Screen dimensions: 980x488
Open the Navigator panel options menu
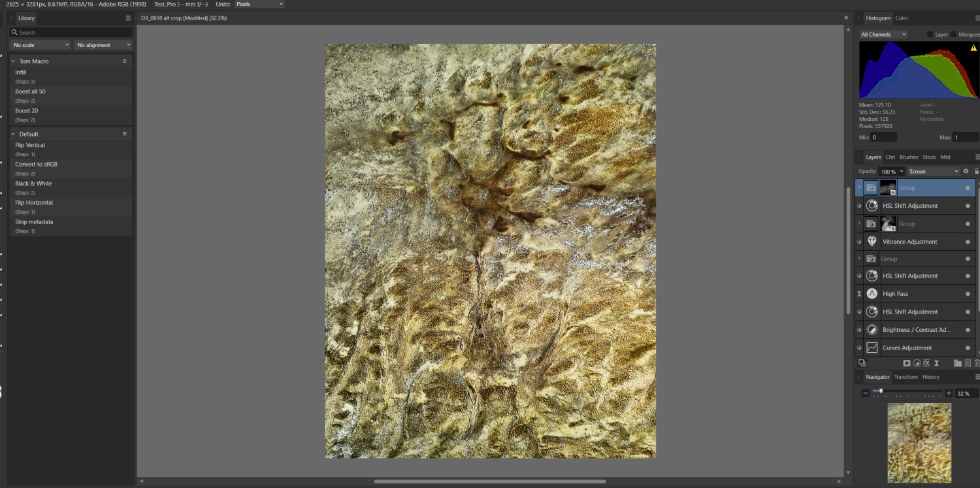tap(977, 377)
